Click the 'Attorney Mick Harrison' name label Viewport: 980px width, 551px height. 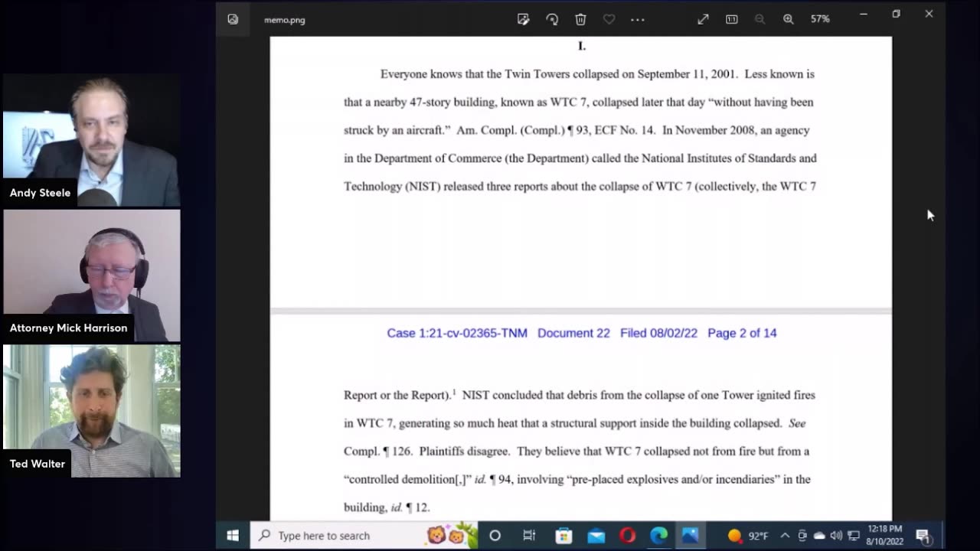[68, 328]
